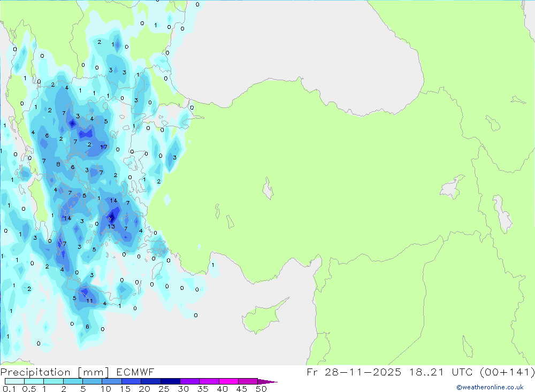Viewport: 535px width, 392px height.
Task: Click the '35' legend scale label
Action: 203,389
